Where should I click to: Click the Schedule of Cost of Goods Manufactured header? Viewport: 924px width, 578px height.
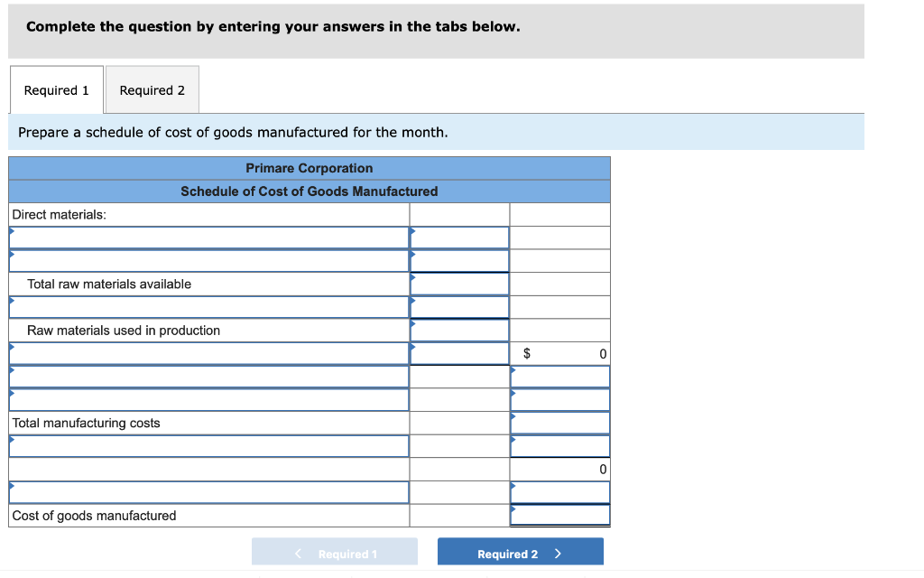(310, 191)
